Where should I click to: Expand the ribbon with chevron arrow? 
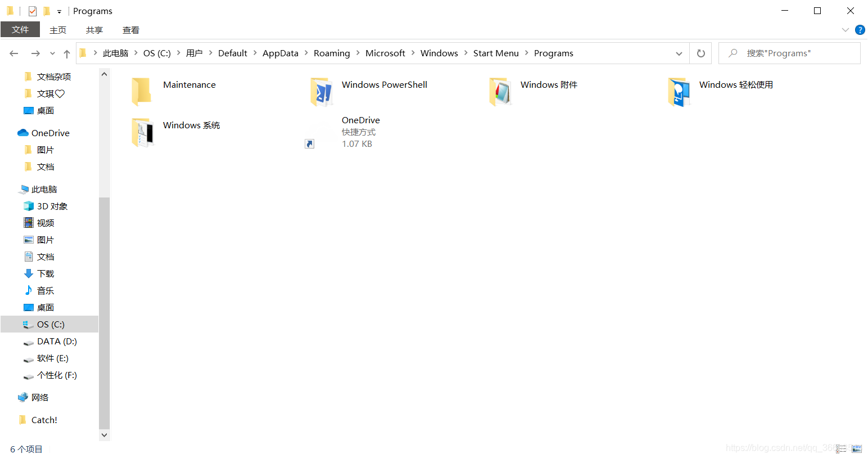pyautogui.click(x=845, y=30)
